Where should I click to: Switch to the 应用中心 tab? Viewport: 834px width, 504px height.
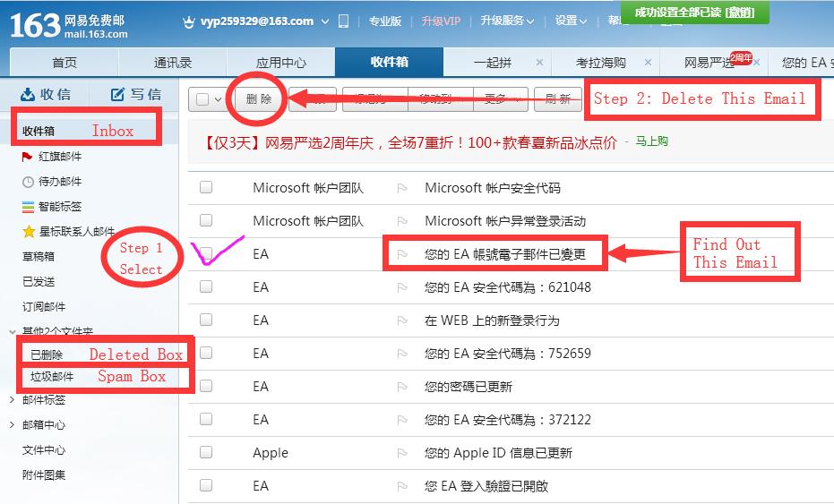[x=281, y=62]
